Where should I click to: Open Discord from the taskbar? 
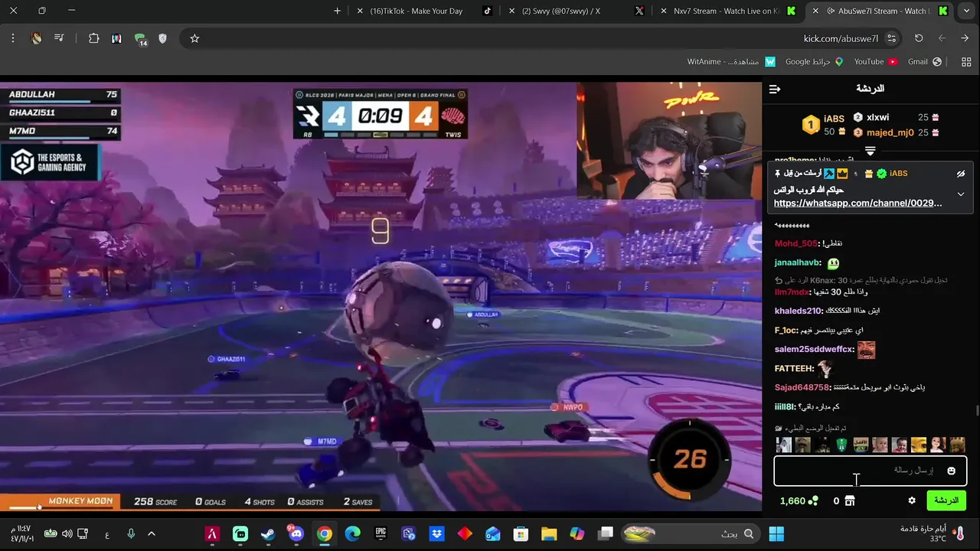[296, 533]
